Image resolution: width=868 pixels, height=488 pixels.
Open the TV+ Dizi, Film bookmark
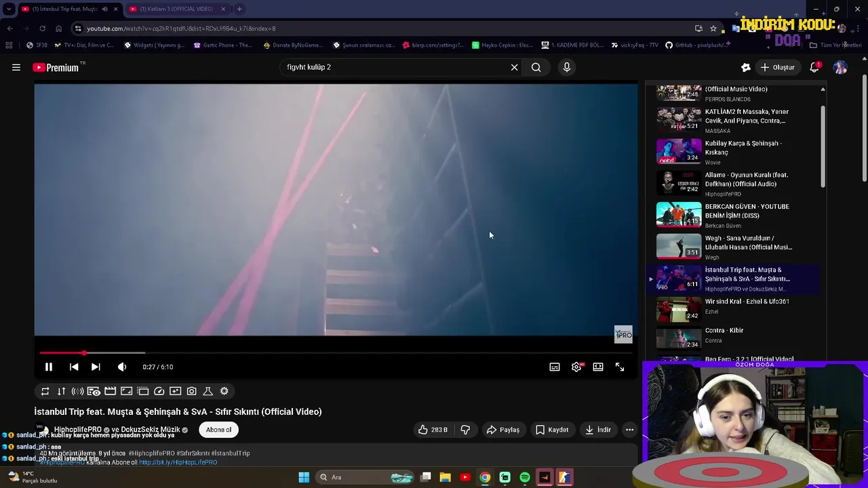pyautogui.click(x=84, y=45)
